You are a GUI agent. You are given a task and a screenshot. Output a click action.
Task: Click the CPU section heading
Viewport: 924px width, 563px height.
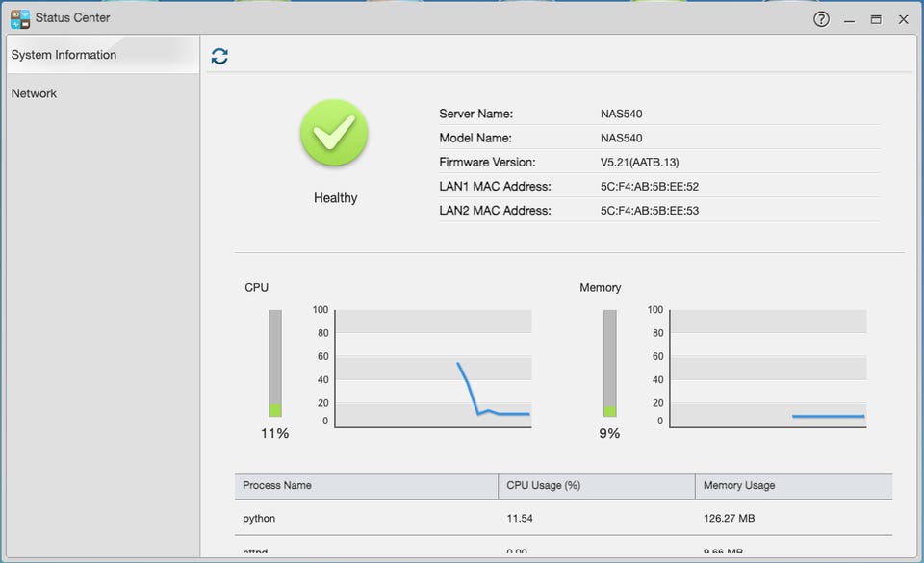[256, 288]
